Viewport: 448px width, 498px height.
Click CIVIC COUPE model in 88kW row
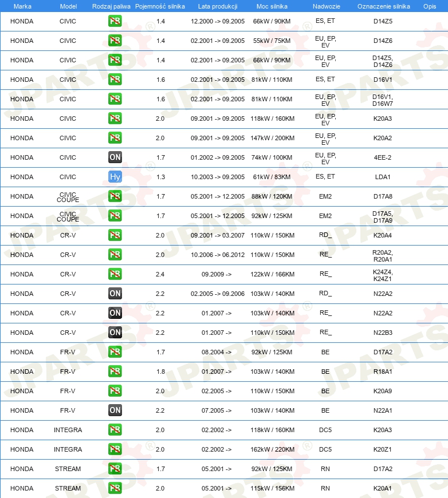click(x=68, y=197)
